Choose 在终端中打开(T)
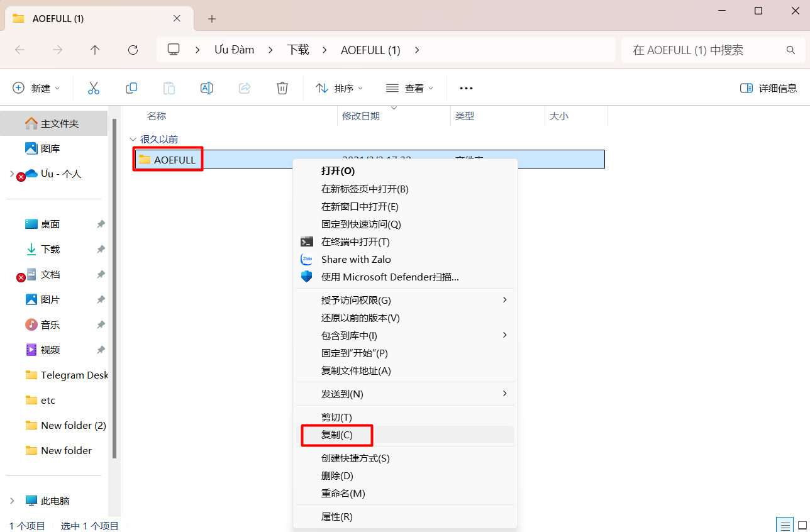This screenshot has width=810, height=532. 405,241
